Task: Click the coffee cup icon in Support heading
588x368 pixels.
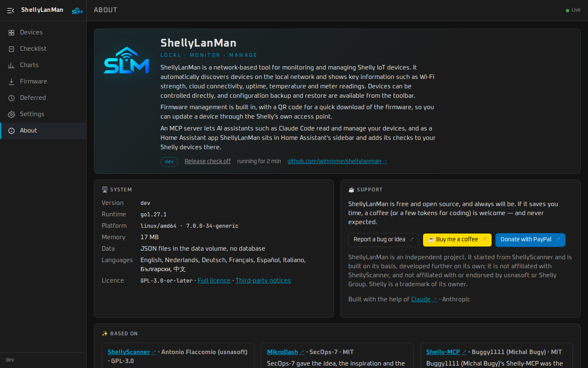Action: (x=351, y=190)
